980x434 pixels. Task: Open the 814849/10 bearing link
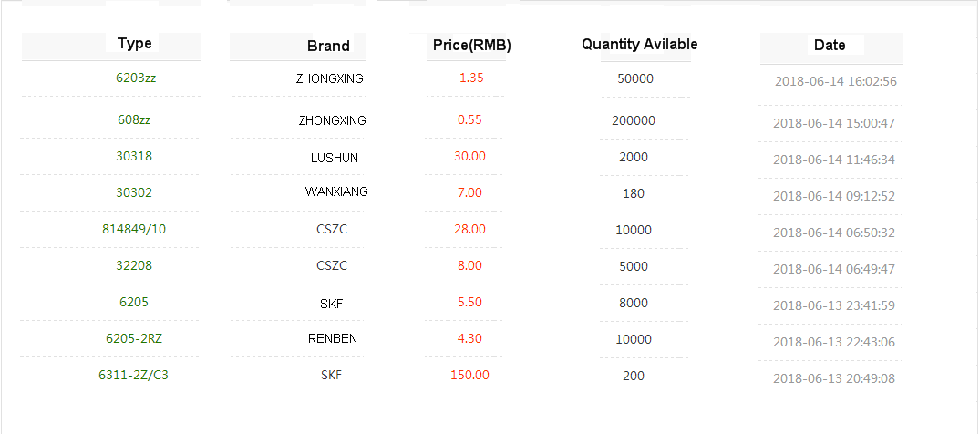tap(134, 229)
